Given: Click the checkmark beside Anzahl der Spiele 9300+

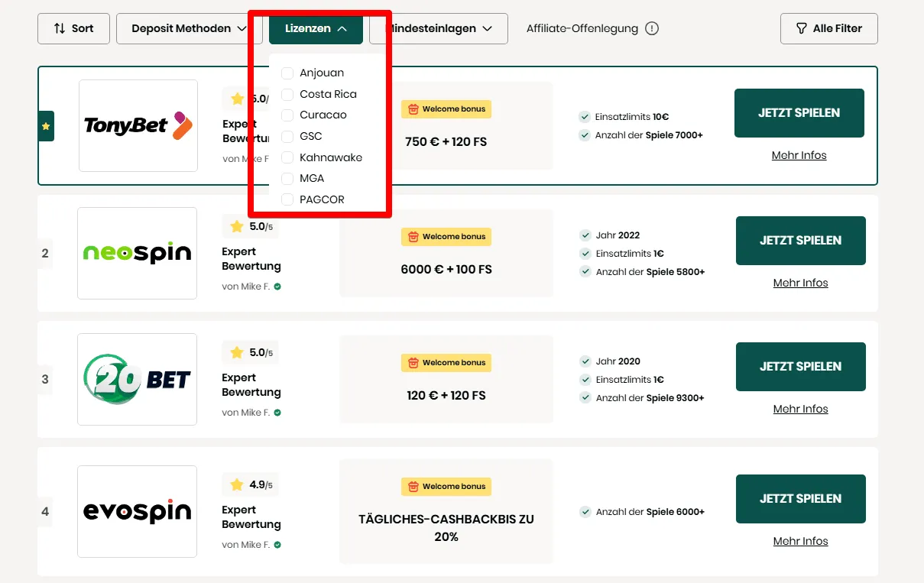Looking at the screenshot, I should (585, 398).
